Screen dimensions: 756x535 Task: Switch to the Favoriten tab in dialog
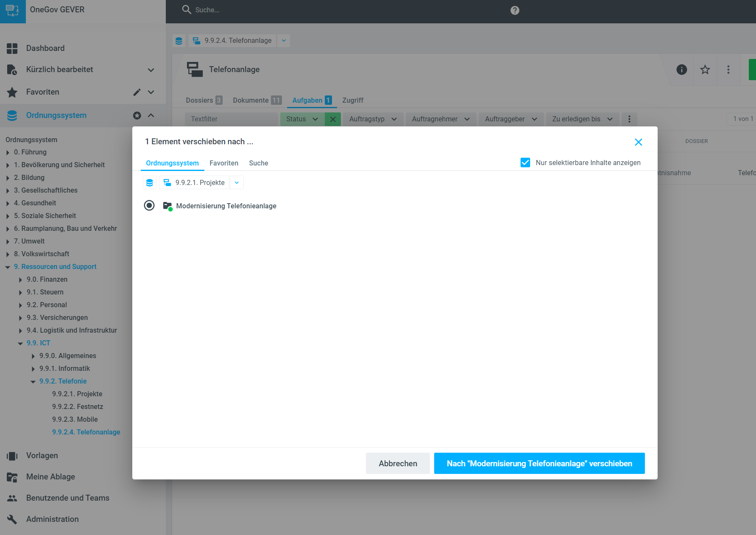(223, 163)
